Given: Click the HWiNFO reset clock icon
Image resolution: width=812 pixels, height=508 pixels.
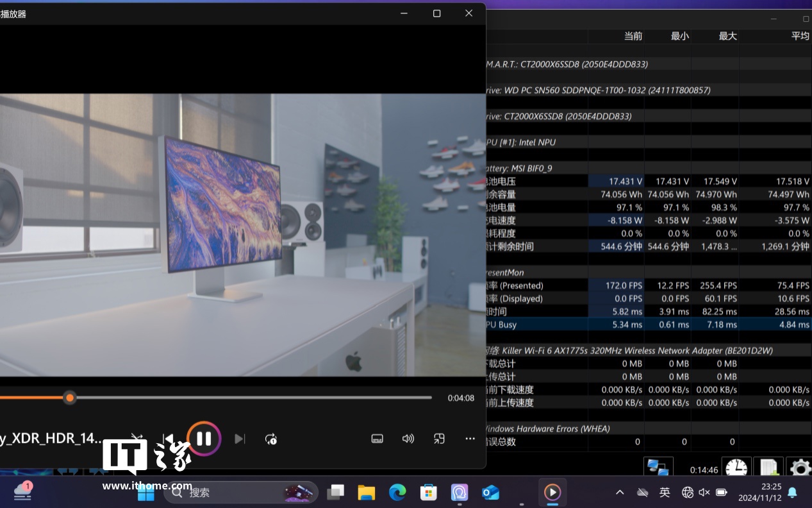Looking at the screenshot, I should coord(736,468).
